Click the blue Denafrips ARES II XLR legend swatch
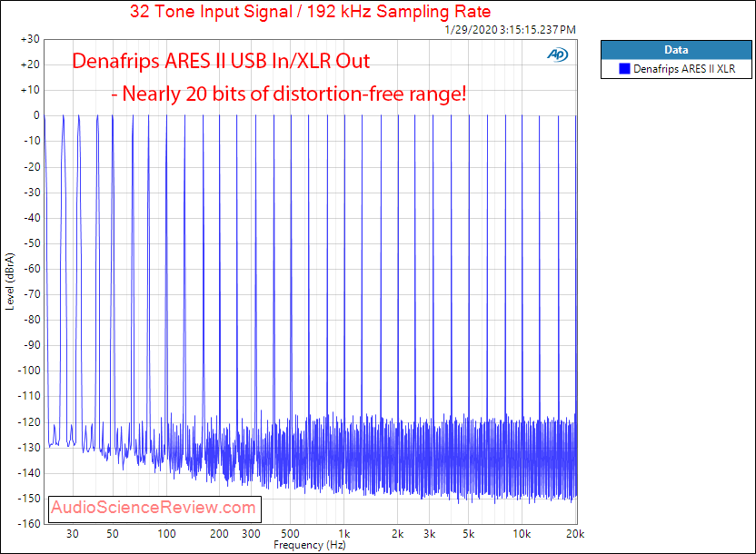 [624, 69]
